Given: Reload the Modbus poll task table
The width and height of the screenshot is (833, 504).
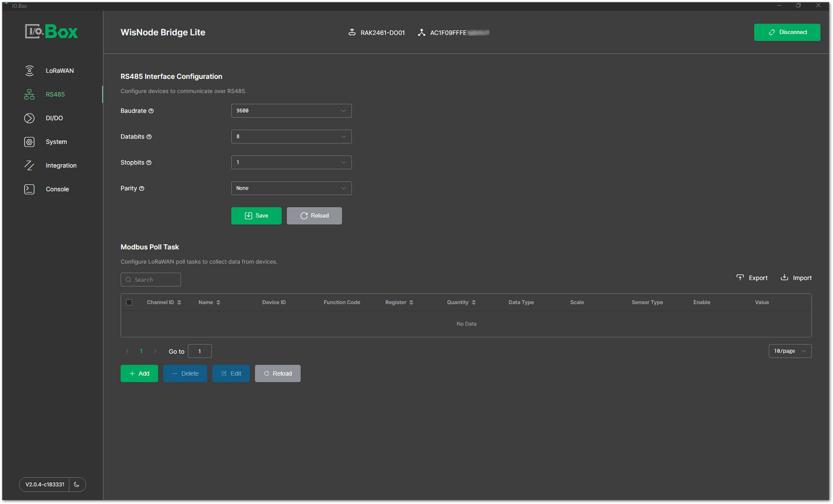Looking at the screenshot, I should click(x=278, y=373).
